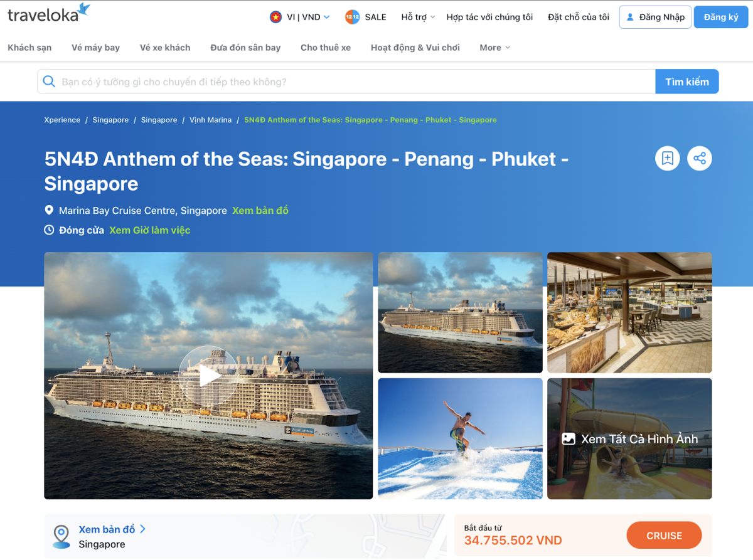Screen dimensions: 753x560
Task: Click the map pin icon beside Singapore
Action: (61, 536)
